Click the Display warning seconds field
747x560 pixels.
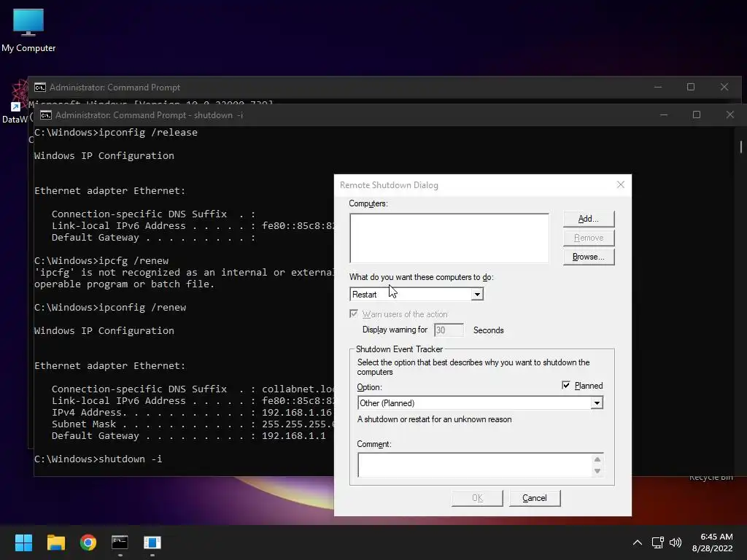(449, 330)
